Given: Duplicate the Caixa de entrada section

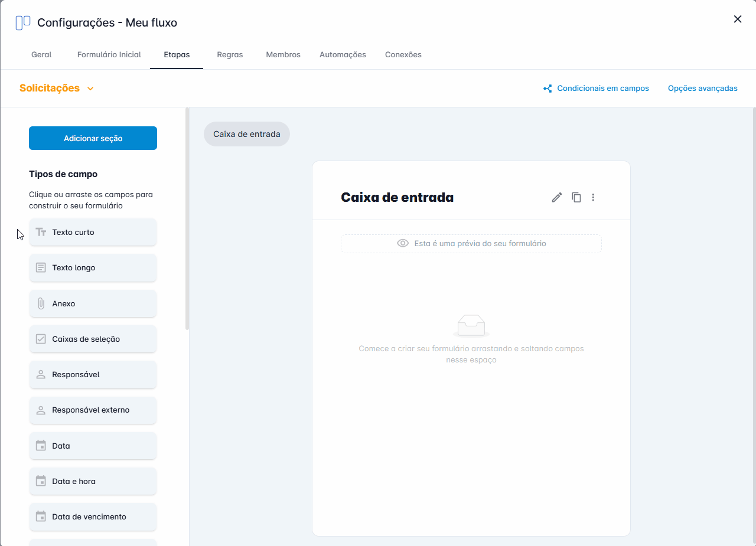Looking at the screenshot, I should (x=576, y=198).
